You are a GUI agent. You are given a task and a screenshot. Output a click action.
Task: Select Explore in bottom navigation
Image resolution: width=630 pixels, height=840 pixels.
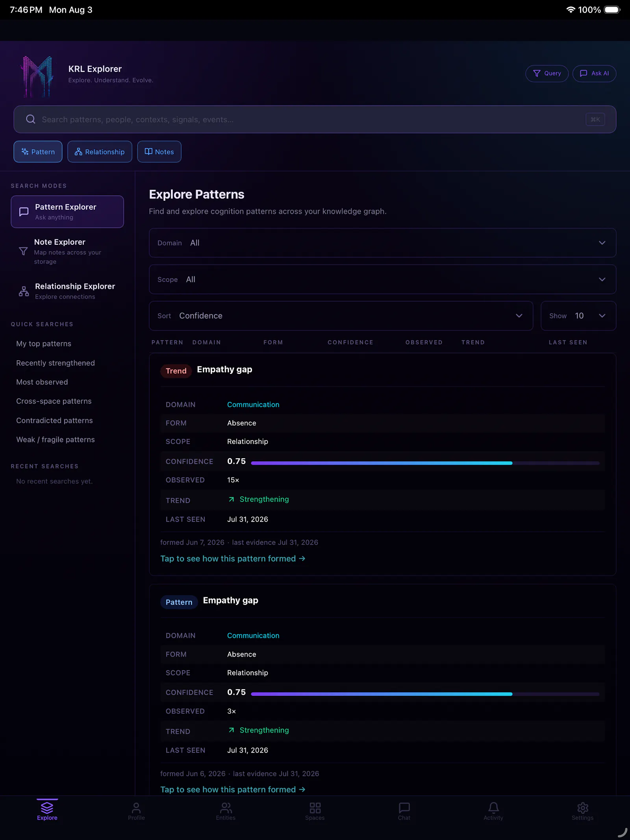[47, 811]
